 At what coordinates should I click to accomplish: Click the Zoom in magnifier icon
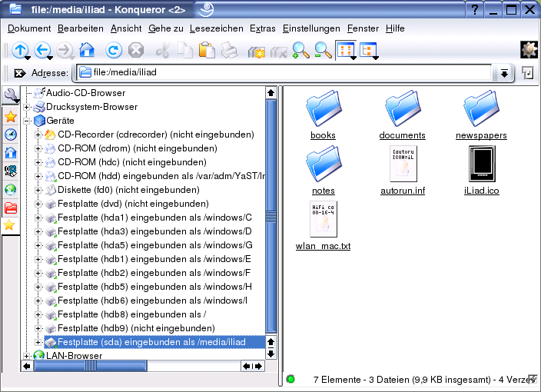(x=300, y=51)
